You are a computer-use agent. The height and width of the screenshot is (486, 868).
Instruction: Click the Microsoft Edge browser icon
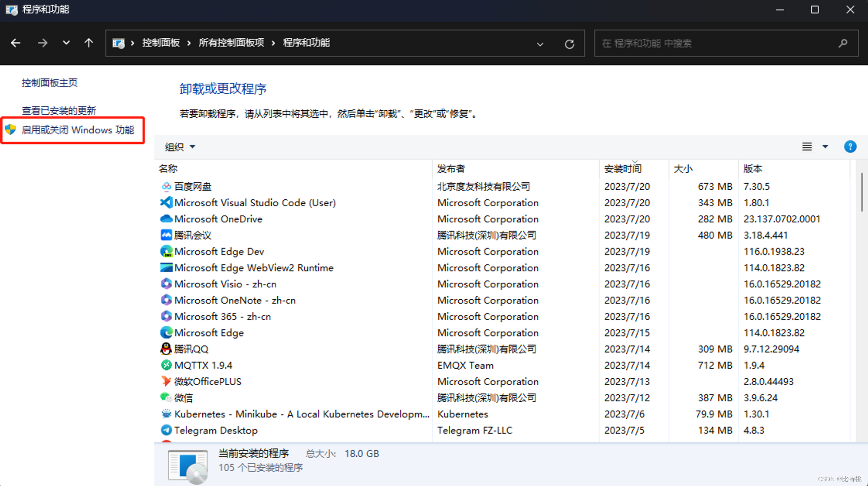click(x=166, y=333)
